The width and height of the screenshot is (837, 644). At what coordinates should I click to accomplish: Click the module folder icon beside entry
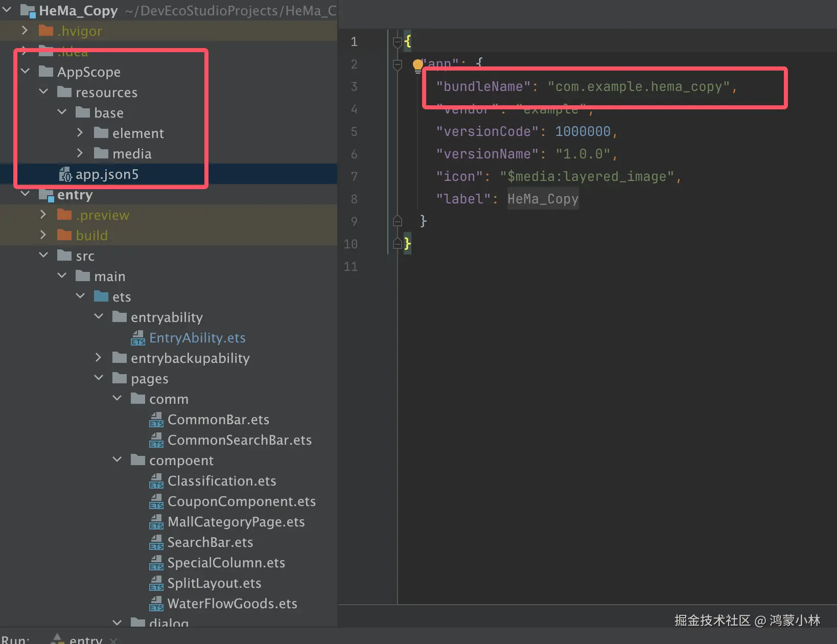point(46,195)
